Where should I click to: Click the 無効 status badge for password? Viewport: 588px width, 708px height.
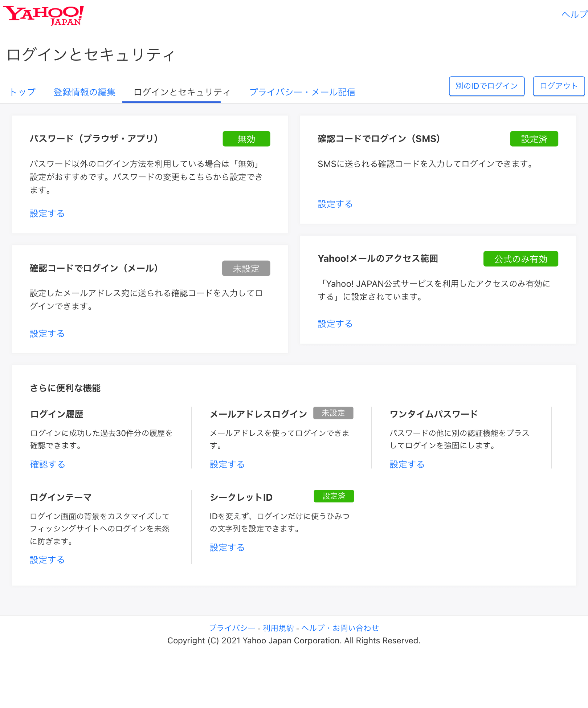(246, 139)
